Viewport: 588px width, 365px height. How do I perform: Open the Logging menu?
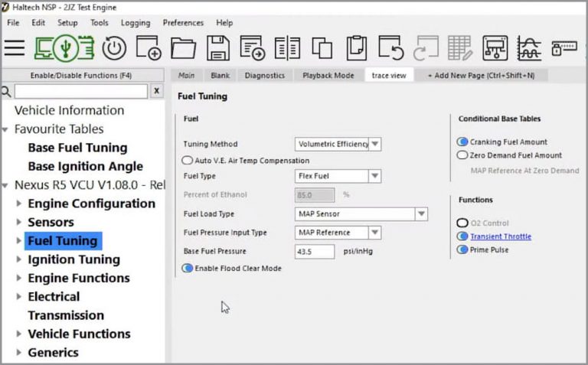pyautogui.click(x=136, y=23)
